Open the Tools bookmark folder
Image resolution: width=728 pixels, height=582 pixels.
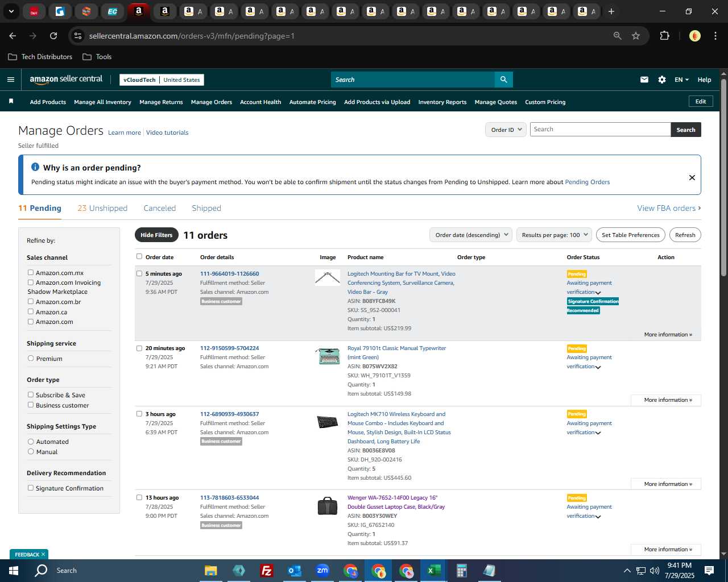pyautogui.click(x=97, y=57)
